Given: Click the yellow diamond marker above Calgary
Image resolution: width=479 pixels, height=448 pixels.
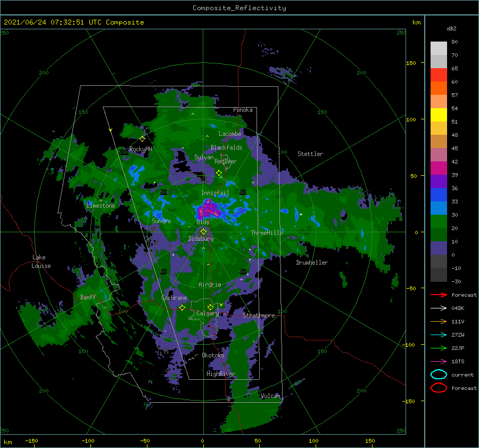Looking at the screenshot, I should pos(210,307).
